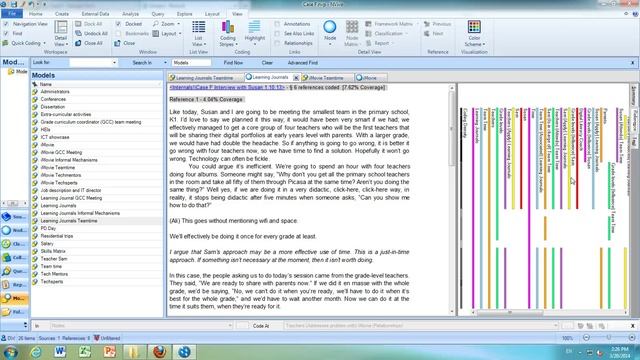Click the Clear button
Screen dimensions: 640x360
[267, 63]
